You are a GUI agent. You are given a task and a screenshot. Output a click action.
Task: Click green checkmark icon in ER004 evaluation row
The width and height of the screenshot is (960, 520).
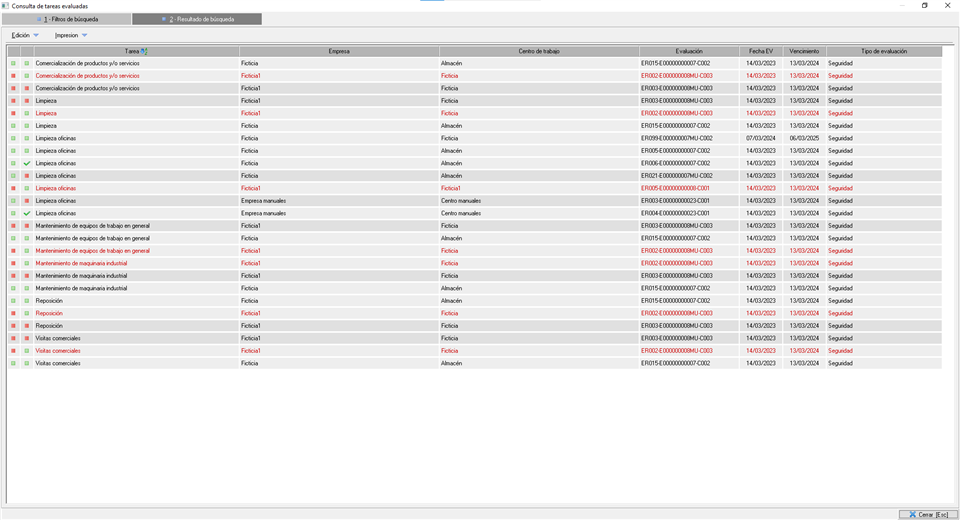[x=27, y=213]
